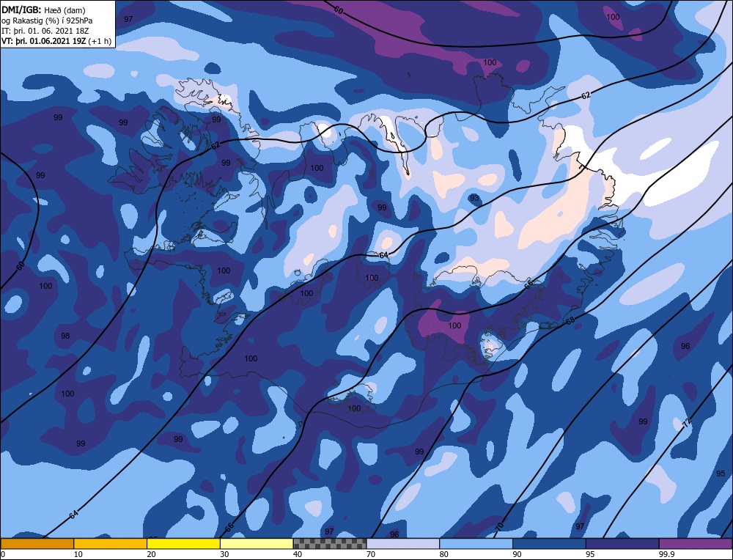
Task: Click the lavender 70–80 legend swatch
Action: click(403, 543)
